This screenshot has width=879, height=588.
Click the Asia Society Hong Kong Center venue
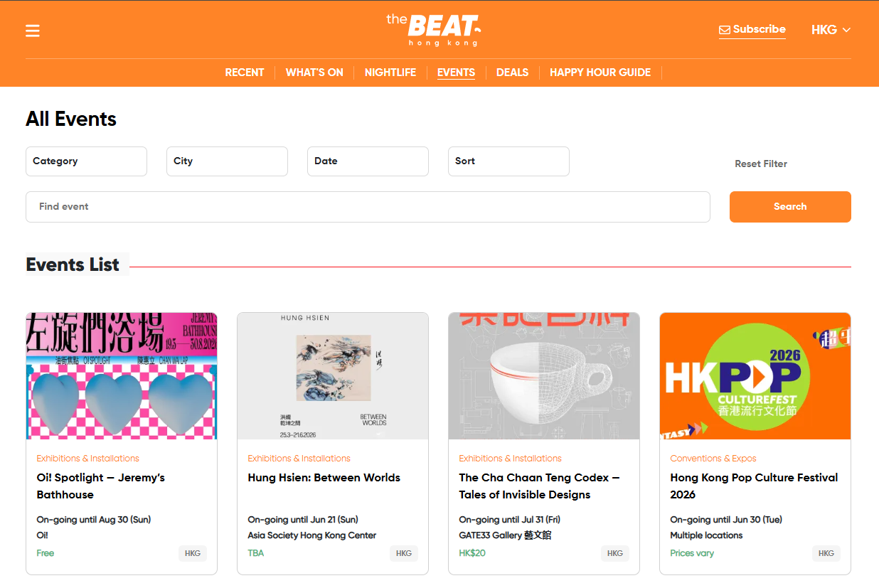click(x=311, y=535)
